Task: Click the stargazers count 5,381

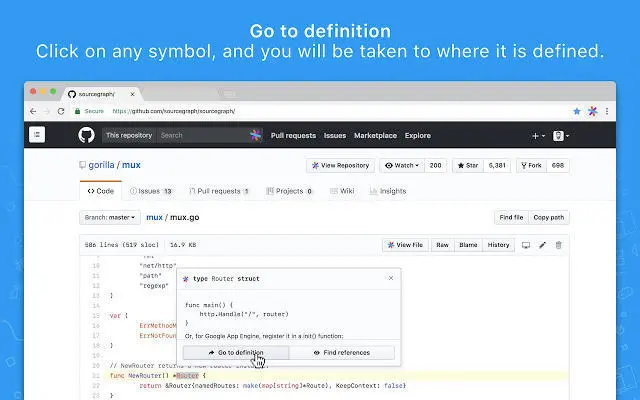Action: (x=497, y=166)
